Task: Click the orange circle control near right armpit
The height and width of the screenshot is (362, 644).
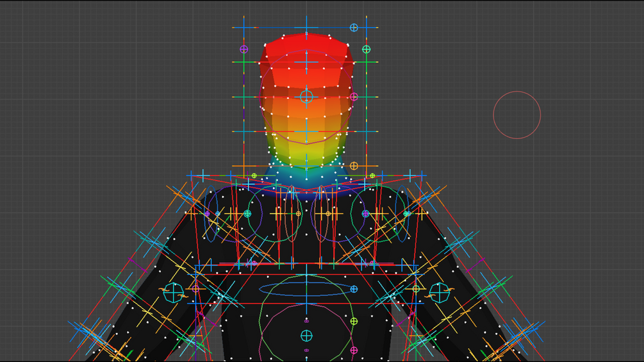Action: tap(416, 289)
